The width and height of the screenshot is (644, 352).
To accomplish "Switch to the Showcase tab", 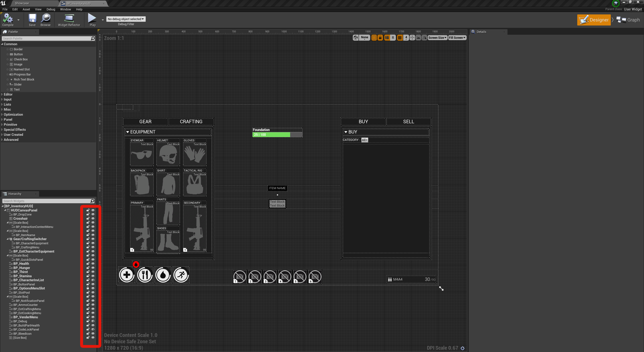I will [22, 3].
